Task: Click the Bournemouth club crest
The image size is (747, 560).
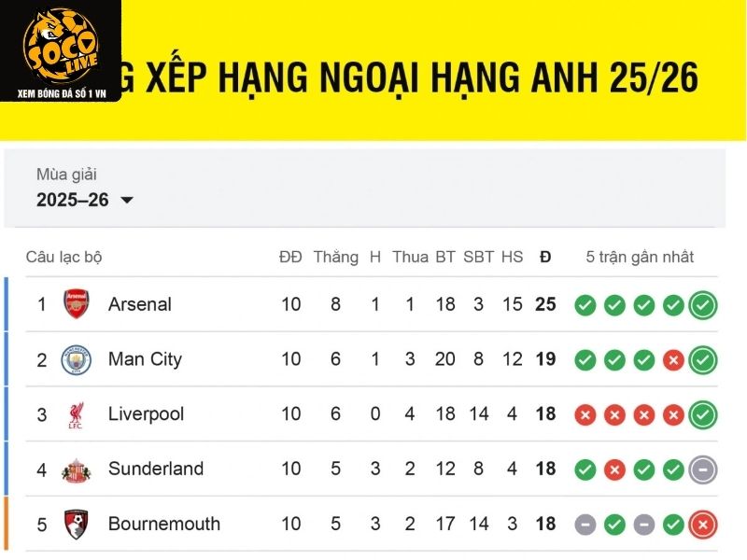Action: [77, 524]
